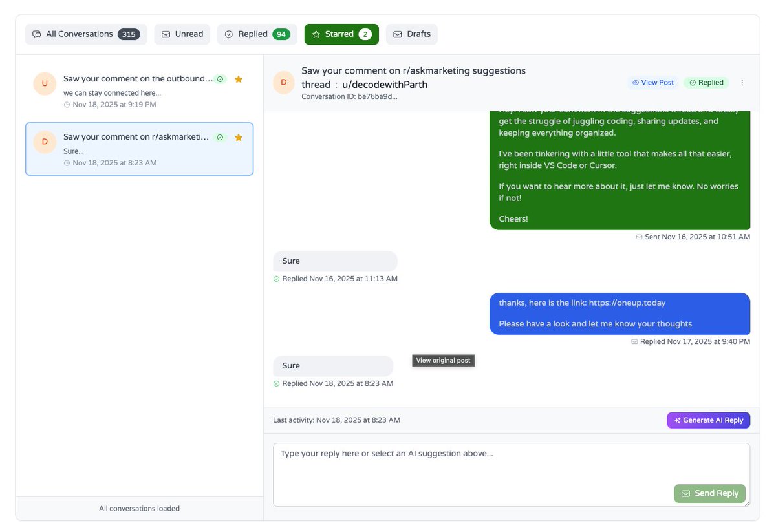Click the eye icon beside View Post
Image resolution: width=776 pixels, height=532 pixels.
[x=636, y=83]
